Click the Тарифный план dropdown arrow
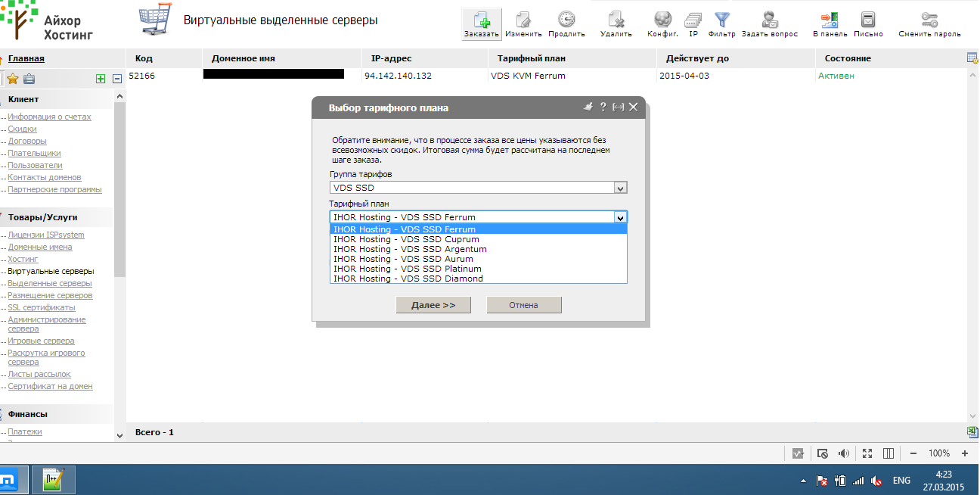 (x=620, y=217)
